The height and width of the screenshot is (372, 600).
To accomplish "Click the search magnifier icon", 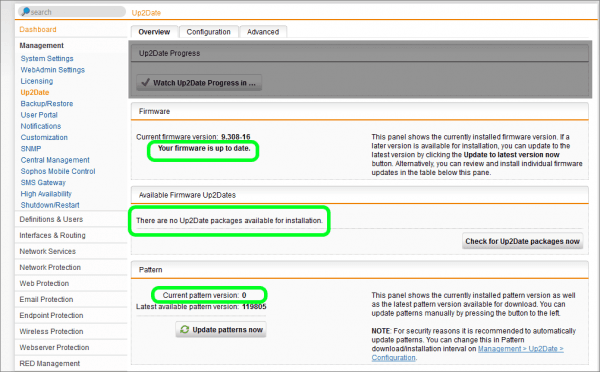I will point(26,11).
